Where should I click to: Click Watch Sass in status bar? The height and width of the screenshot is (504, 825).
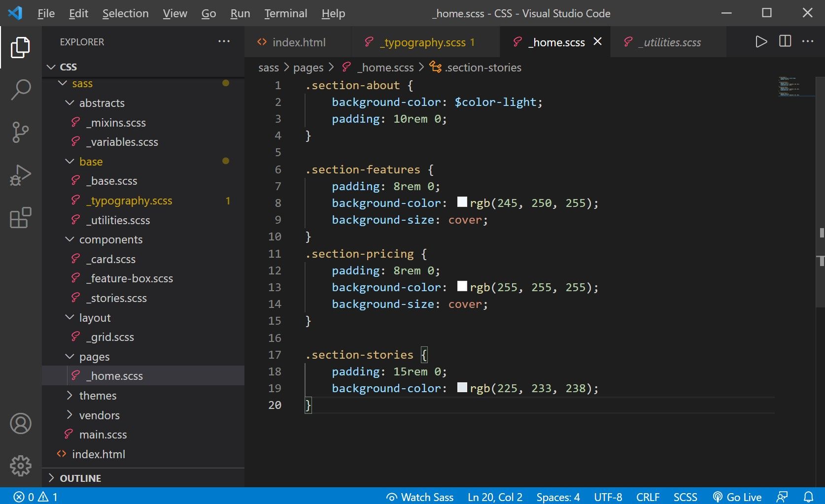click(x=419, y=497)
